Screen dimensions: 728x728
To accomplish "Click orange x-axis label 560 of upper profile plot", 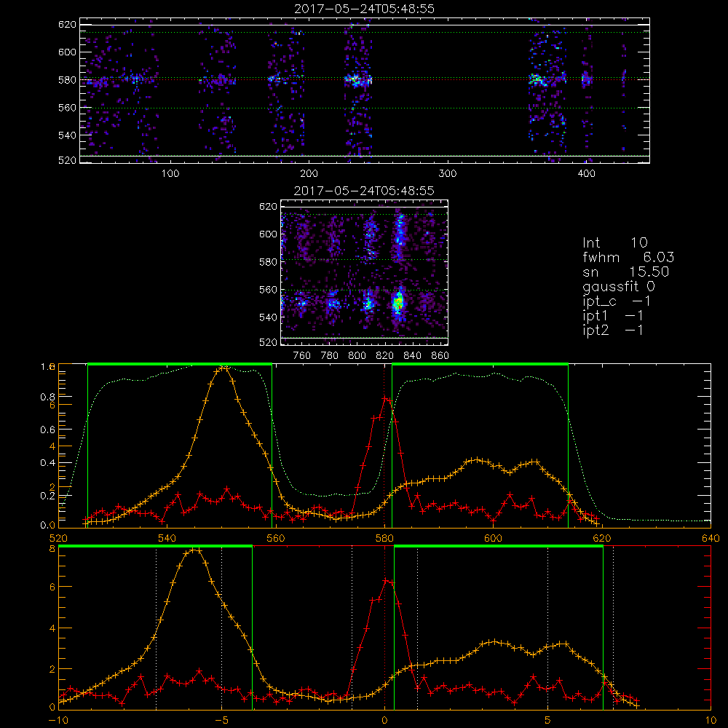I will point(276,538).
